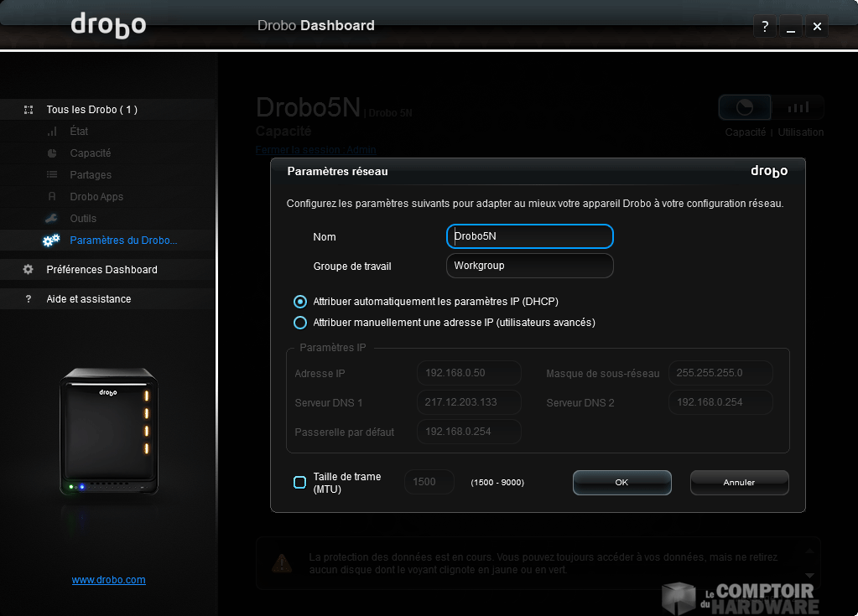Screen dimensions: 858x616
Task: Click the Paramètres du Drobo gears icon
Action: (51, 241)
